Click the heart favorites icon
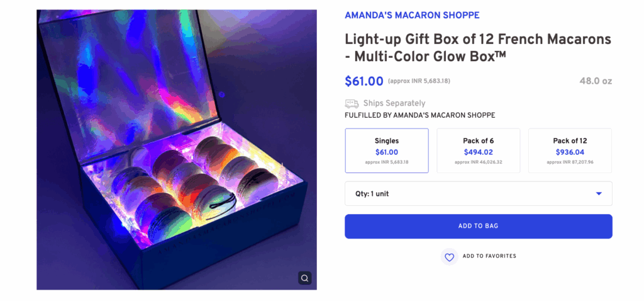This screenshot has width=644, height=301. tap(449, 257)
